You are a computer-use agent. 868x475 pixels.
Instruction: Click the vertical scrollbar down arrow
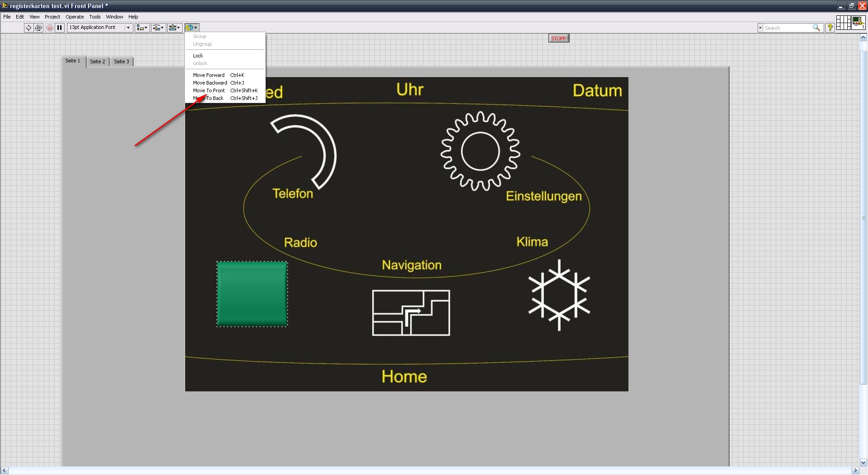[863, 462]
